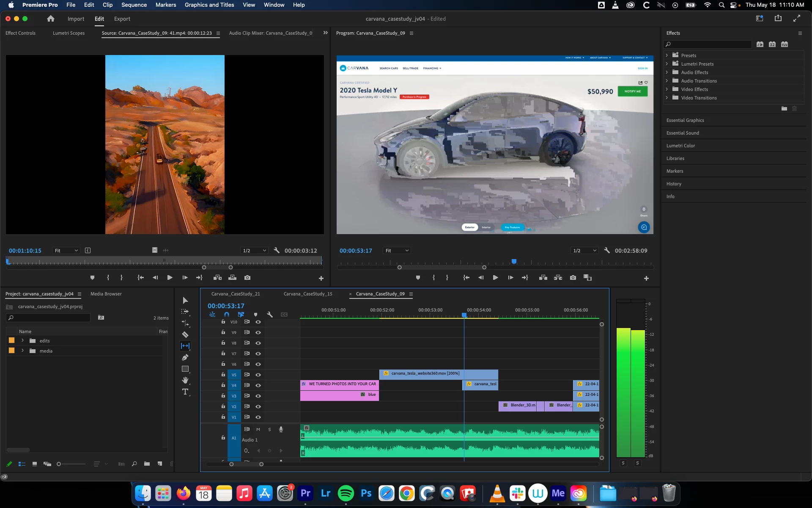Mute the Audio 1 track
The image size is (812, 508).
click(258, 429)
